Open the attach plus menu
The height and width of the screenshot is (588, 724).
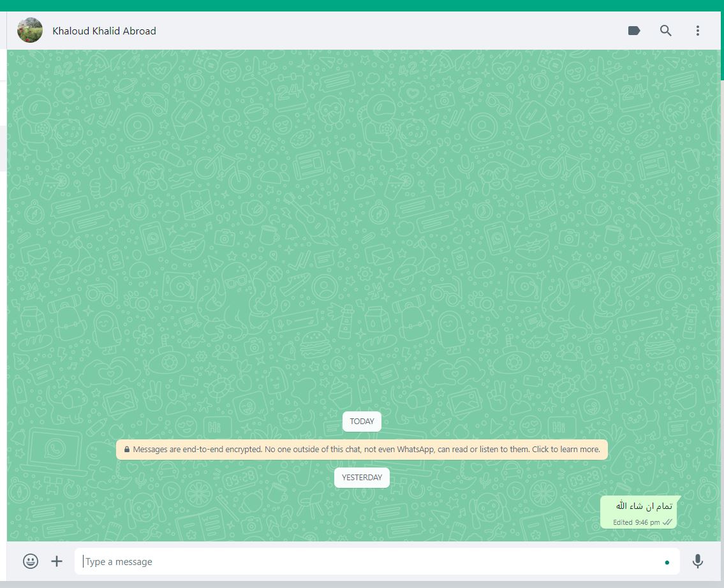tap(57, 561)
